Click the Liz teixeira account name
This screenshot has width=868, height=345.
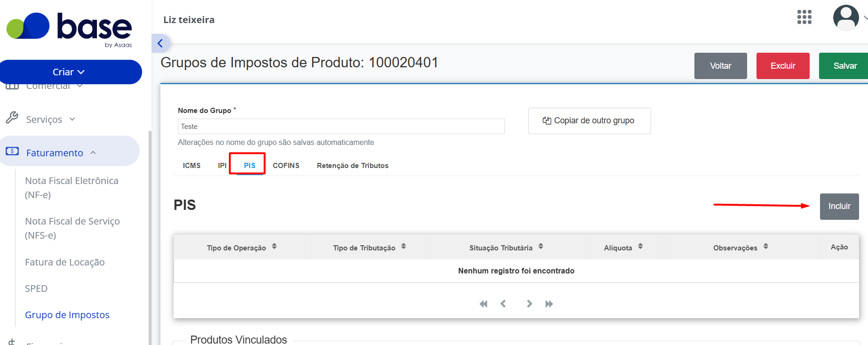pos(189,20)
